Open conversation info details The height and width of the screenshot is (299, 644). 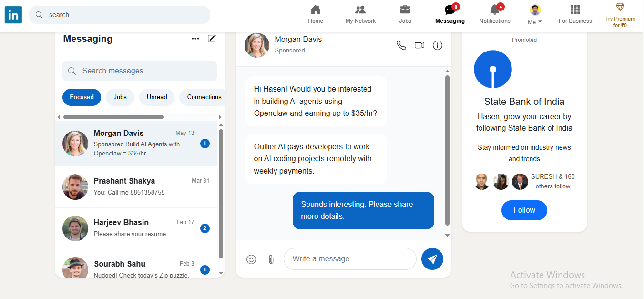(x=438, y=45)
